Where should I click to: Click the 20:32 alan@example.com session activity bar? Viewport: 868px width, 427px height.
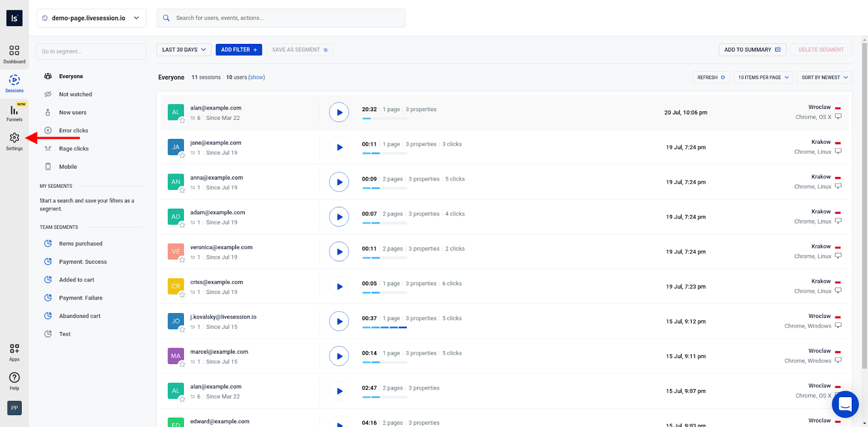(385, 118)
